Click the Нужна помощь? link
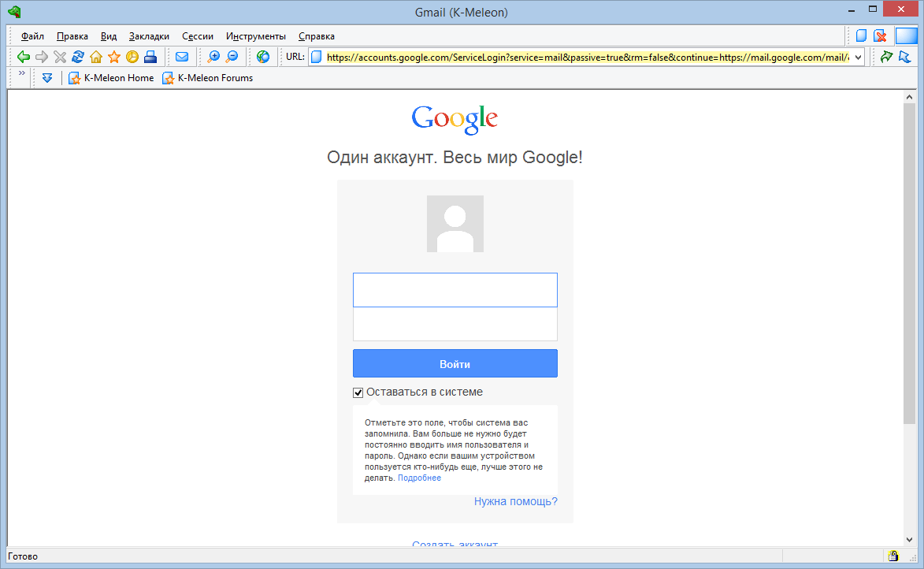The width and height of the screenshot is (924, 569). point(516,501)
